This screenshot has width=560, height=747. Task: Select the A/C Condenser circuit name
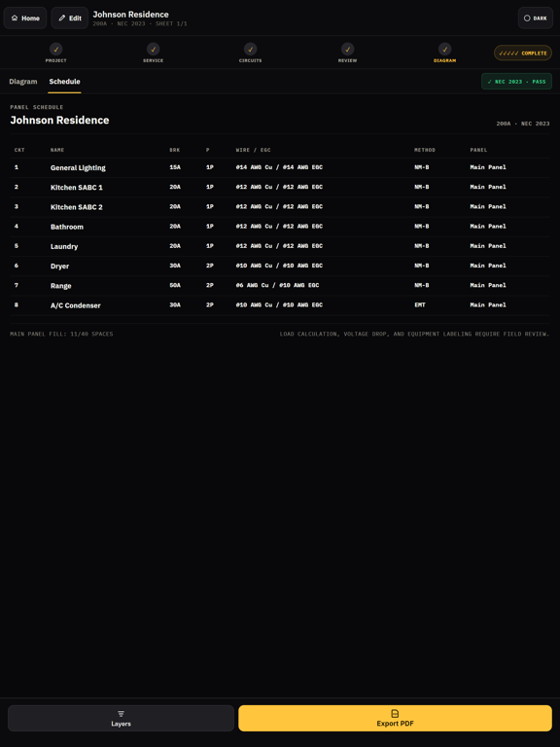pos(76,305)
